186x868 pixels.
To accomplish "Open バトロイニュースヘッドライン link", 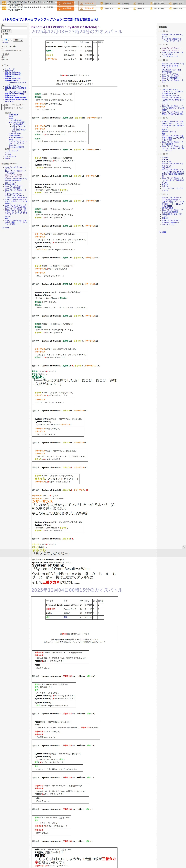I will 19,127.
